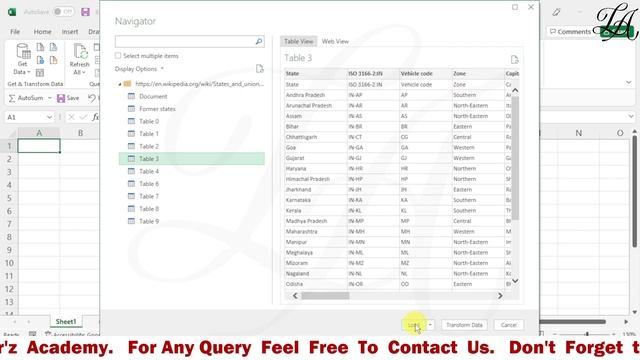Viewport: 640px width, 360px height.
Task: Click the AutoSum button
Action: coord(26,98)
